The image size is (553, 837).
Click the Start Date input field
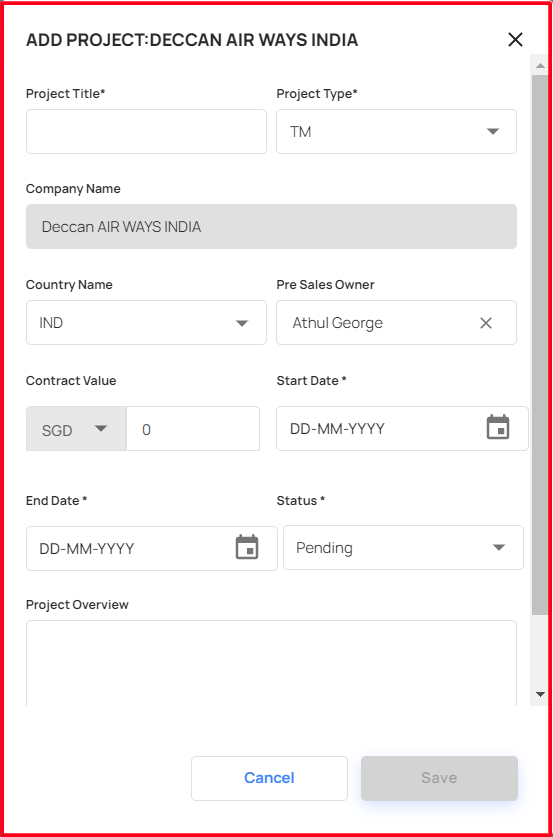coord(402,429)
